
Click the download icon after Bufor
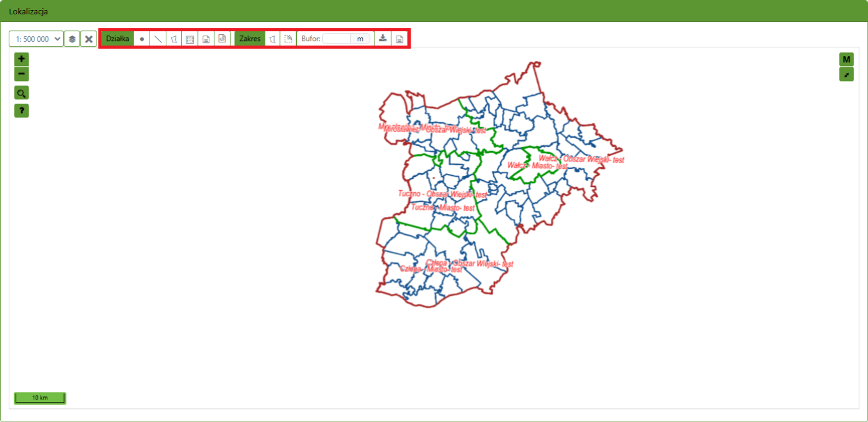click(383, 39)
